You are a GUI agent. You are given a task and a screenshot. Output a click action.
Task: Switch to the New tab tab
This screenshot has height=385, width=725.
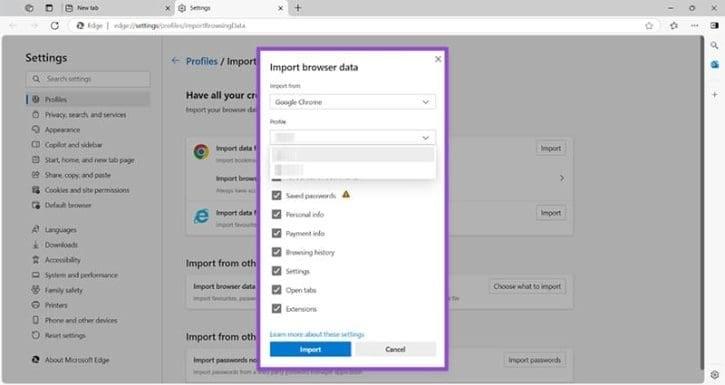118,8
